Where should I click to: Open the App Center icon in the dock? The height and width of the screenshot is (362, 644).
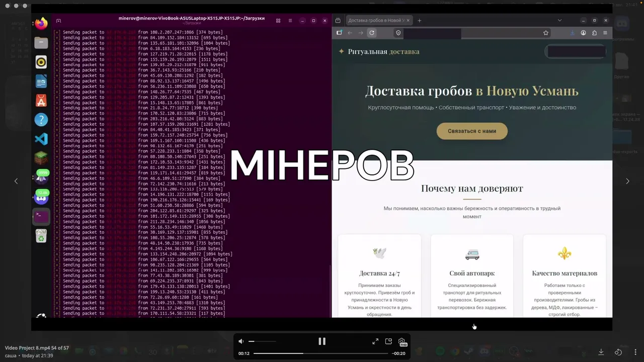point(41,100)
